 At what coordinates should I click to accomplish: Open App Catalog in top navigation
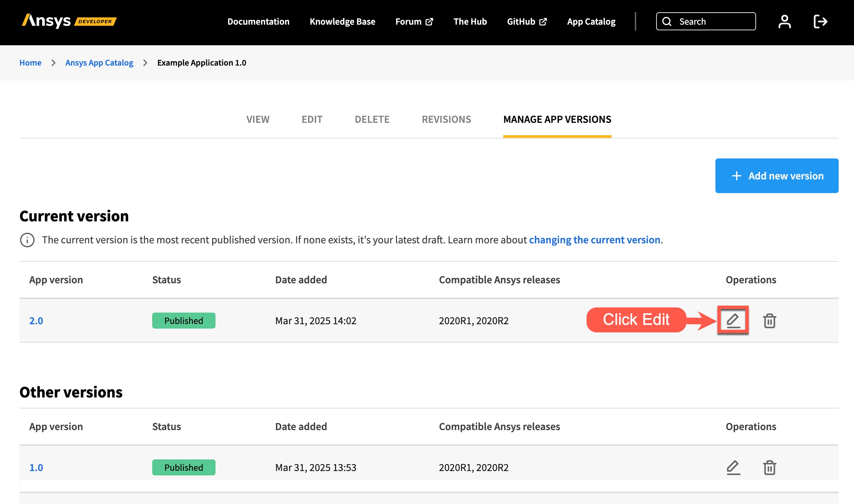pyautogui.click(x=591, y=22)
